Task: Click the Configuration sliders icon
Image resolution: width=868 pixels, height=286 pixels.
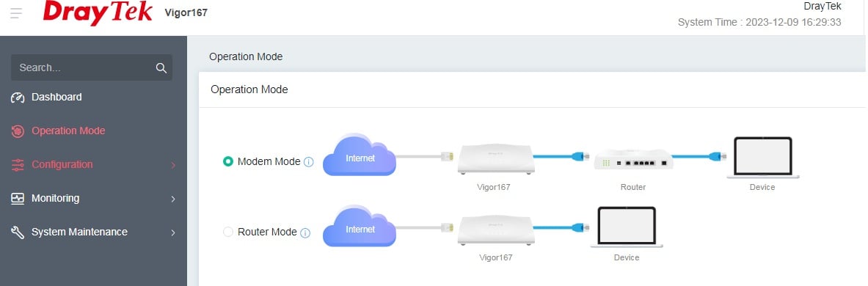Action: [18, 165]
